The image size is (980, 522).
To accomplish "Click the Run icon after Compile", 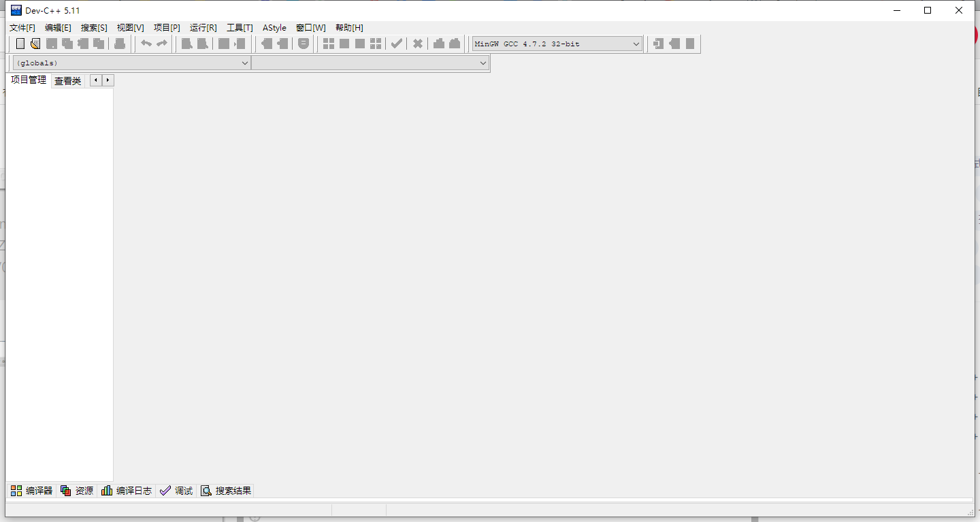I will 344,44.
